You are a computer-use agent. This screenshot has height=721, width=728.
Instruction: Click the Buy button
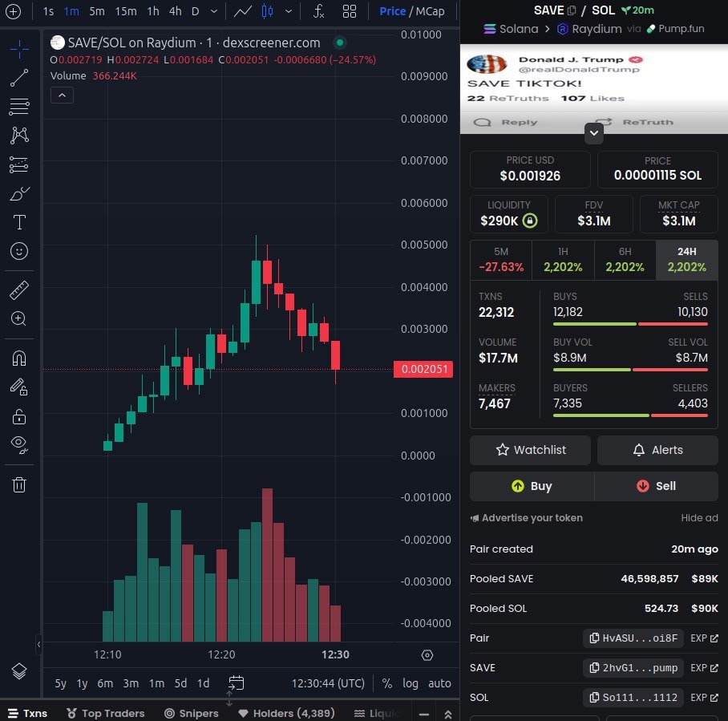click(532, 486)
